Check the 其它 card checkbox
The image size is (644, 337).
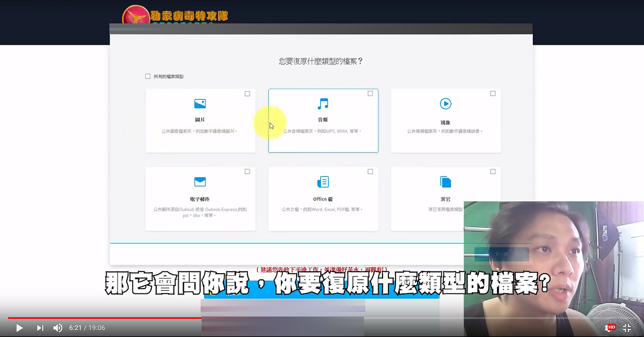[493, 171]
